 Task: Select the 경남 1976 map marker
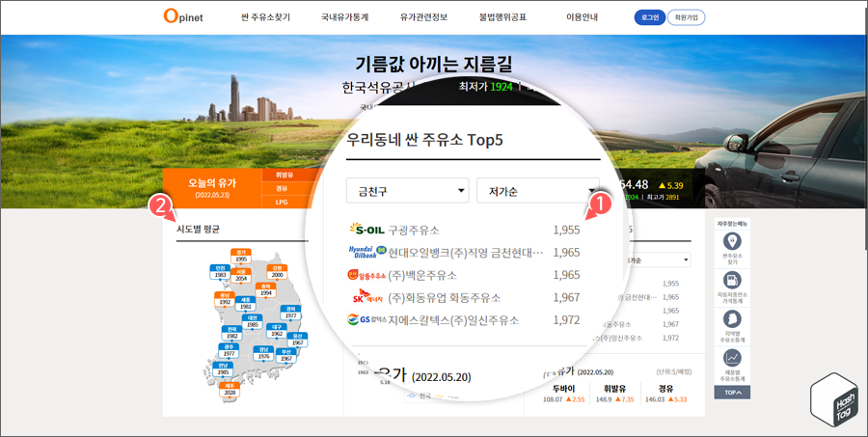pyautogui.click(x=264, y=353)
